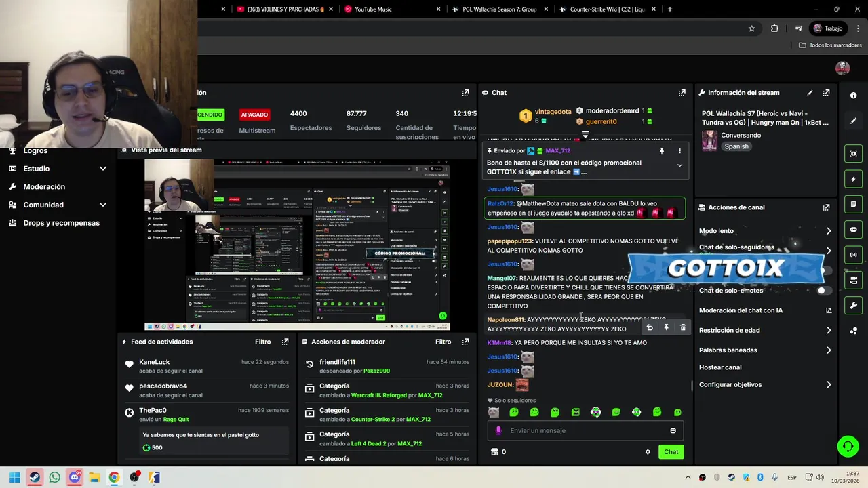Edit stream info with pencil icon in Información del stream header
Viewport: 868px width, 488px height.
(x=810, y=93)
